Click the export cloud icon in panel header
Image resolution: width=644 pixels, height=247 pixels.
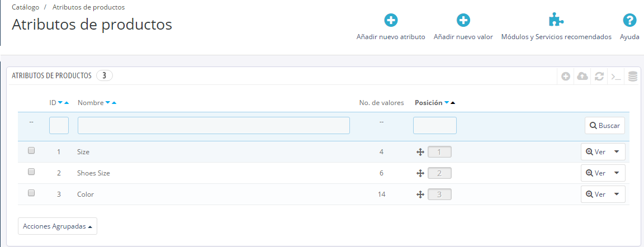click(583, 76)
